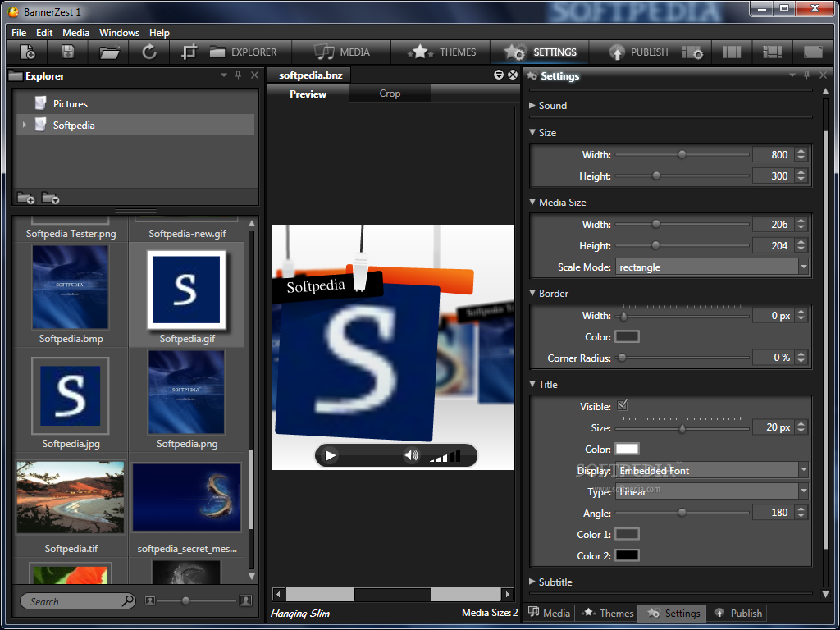
Task: Expand the Subtitle section
Action: tap(532, 582)
